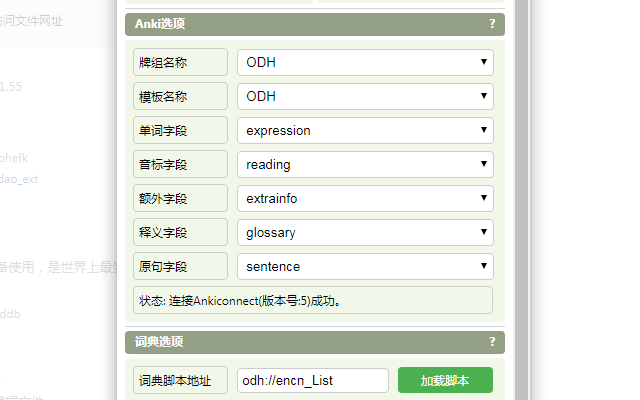The image size is (640, 400).
Task: Expand the 音标字段 dropdown set to reading
Action: pyautogui.click(x=365, y=164)
